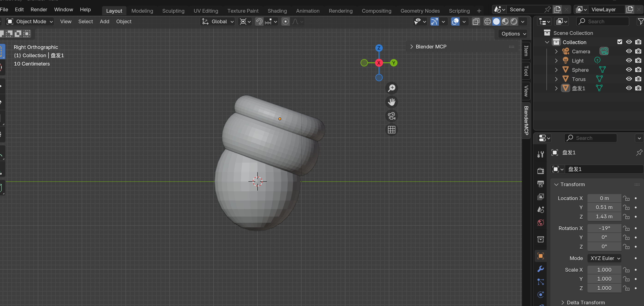644x306 pixels.
Task: Toggle X-ray display in viewport header
Action: click(x=476, y=21)
